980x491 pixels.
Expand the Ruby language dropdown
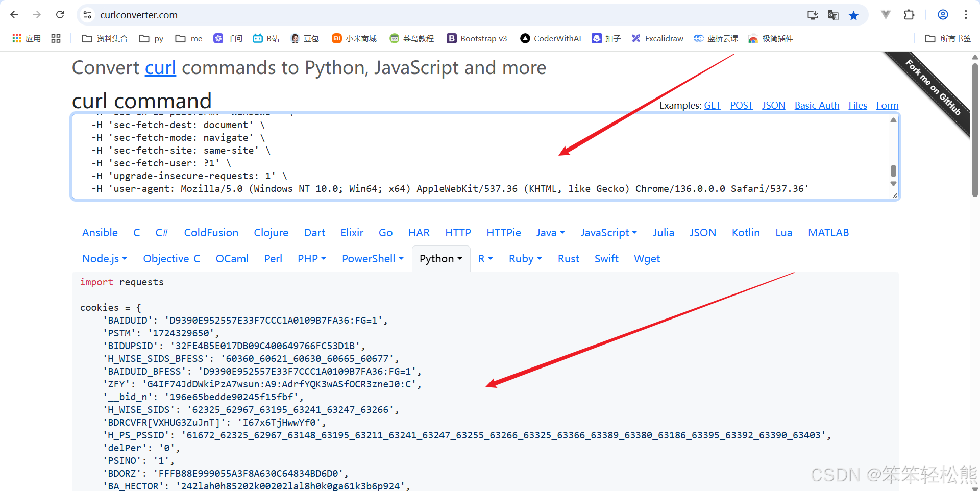click(x=525, y=259)
